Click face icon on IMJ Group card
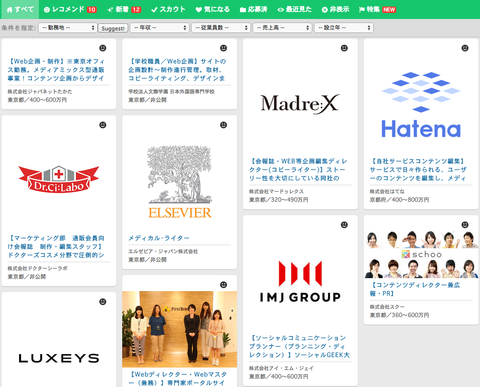This screenshot has height=387, width=480. 344,225
